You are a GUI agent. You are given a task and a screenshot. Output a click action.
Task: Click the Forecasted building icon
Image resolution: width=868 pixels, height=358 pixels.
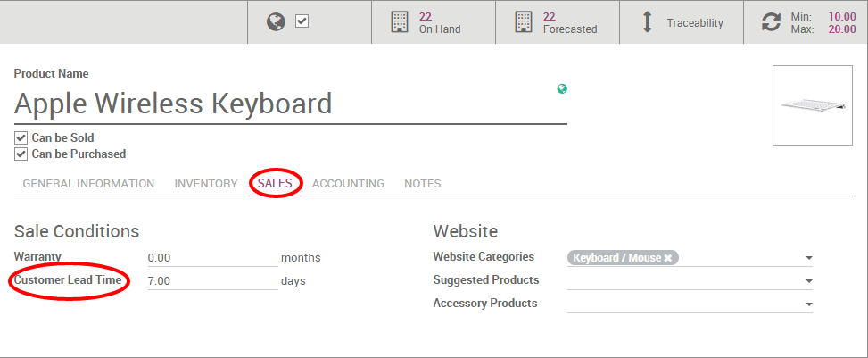tap(524, 22)
